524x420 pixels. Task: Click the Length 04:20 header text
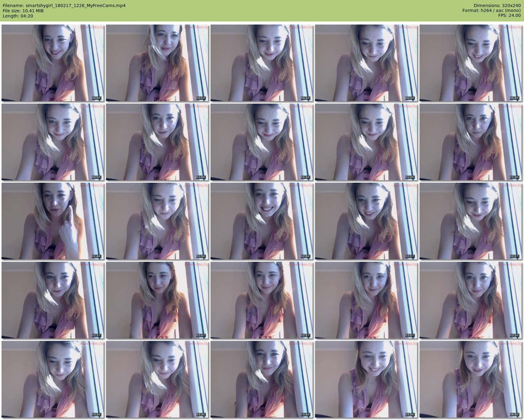click(18, 16)
